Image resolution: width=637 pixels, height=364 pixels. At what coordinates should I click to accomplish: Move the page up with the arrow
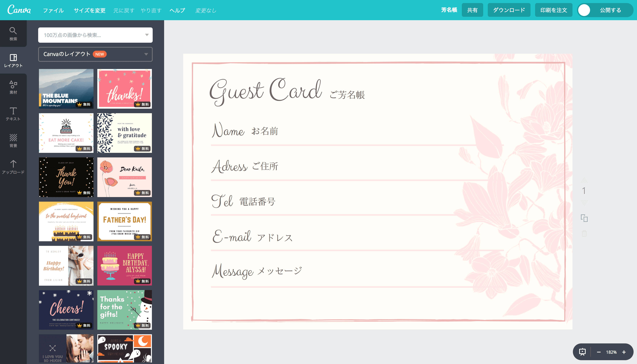coord(584,180)
